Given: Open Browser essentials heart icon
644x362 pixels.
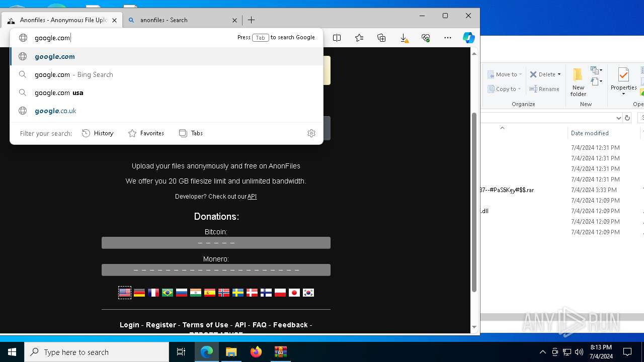Looking at the screenshot, I should coord(426,38).
